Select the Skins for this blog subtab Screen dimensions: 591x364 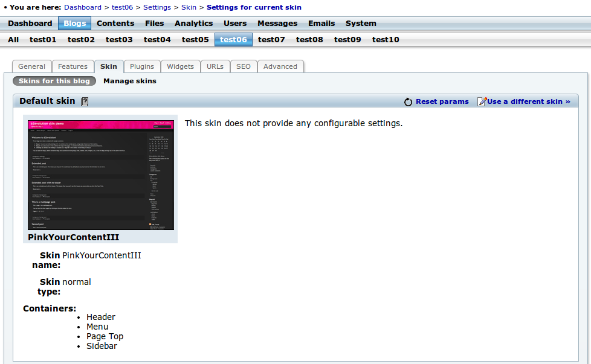54,81
